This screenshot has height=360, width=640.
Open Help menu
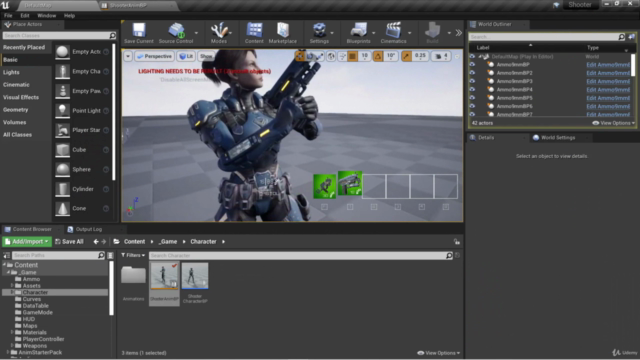coord(69,16)
